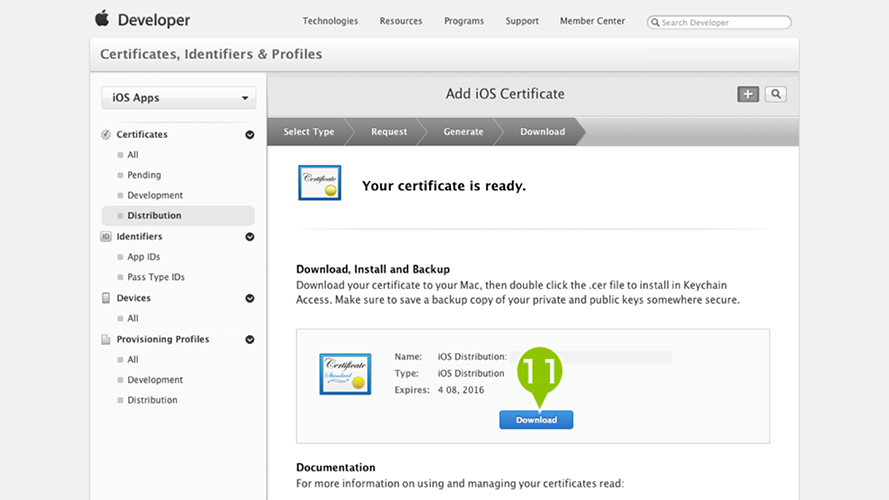
Task: Open the iOS Apps dropdown
Action: point(179,98)
